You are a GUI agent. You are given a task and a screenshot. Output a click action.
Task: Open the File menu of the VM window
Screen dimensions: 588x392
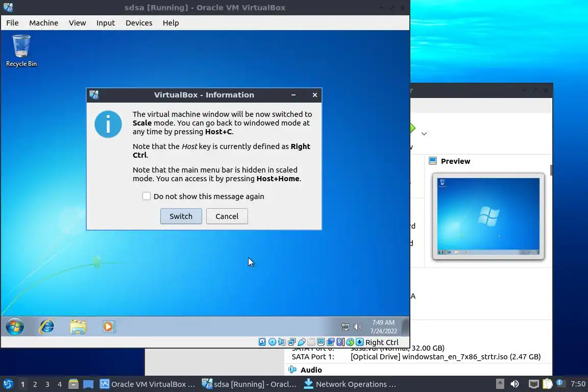(12, 23)
